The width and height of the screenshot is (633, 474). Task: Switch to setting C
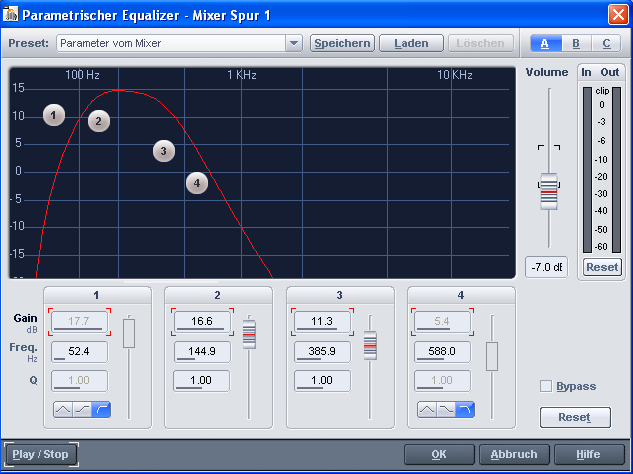pos(606,43)
